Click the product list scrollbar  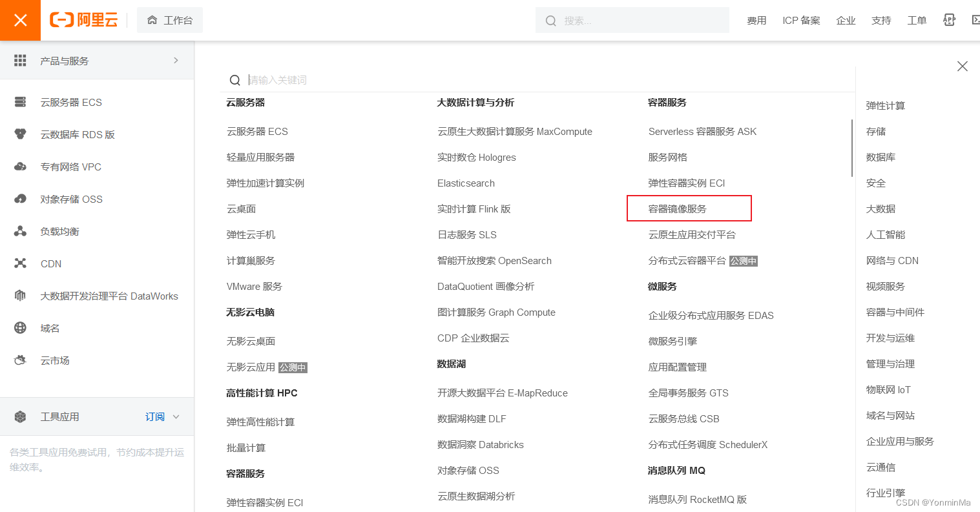[x=852, y=148]
